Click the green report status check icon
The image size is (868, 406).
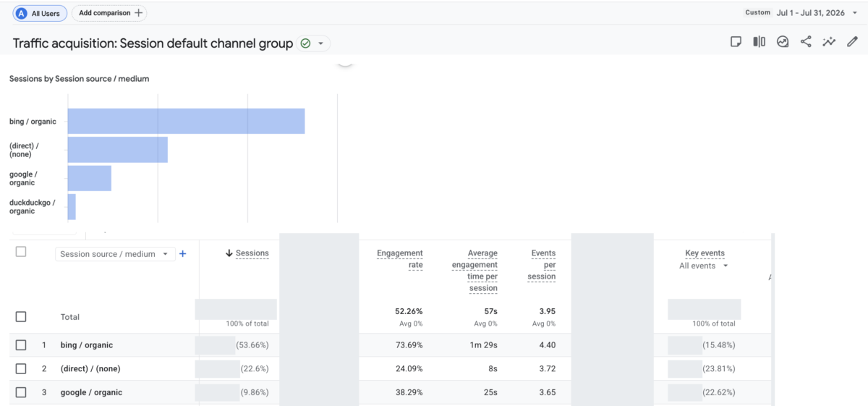305,43
